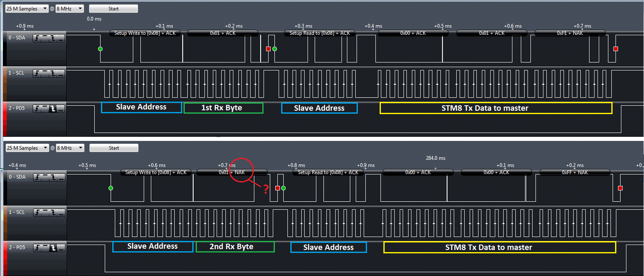The height and width of the screenshot is (276, 644).
Task: Click red stop marker after 0xFF + NAK
Action: tap(620, 188)
